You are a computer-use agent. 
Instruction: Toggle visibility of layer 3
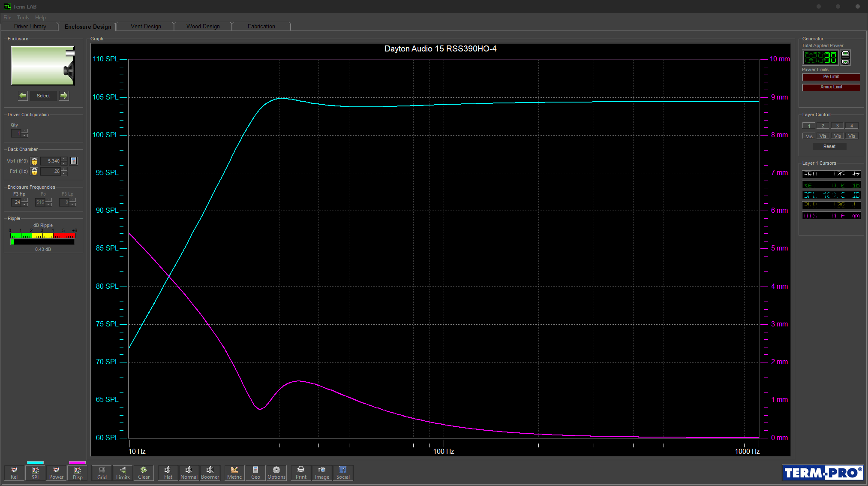click(838, 136)
